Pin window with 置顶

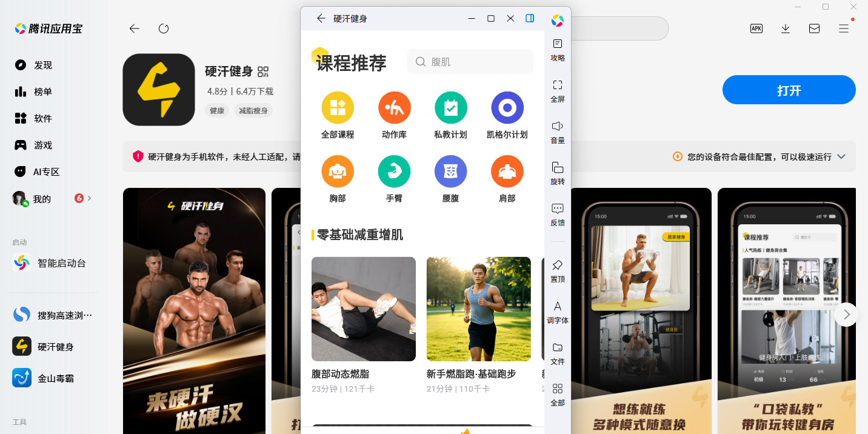[x=558, y=272]
